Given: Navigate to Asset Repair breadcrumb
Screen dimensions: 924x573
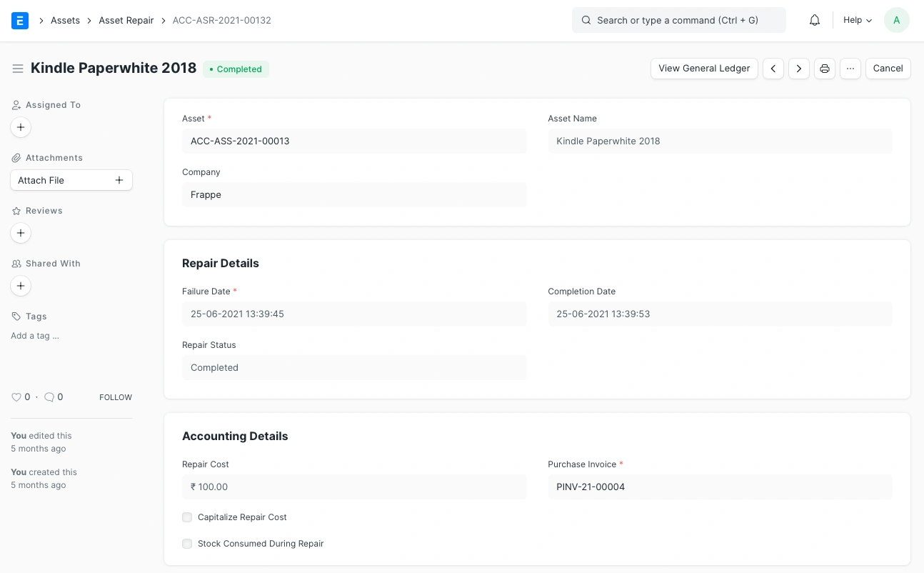Looking at the screenshot, I should coord(126,20).
